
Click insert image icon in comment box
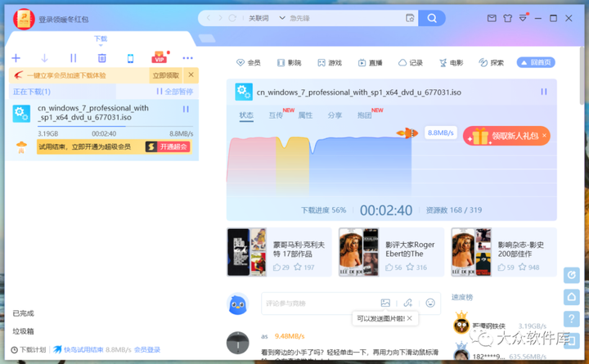pos(385,303)
